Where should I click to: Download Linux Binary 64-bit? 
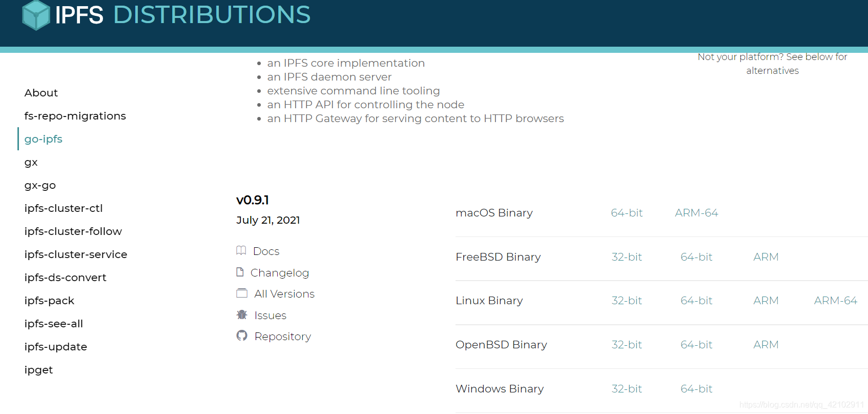696,301
